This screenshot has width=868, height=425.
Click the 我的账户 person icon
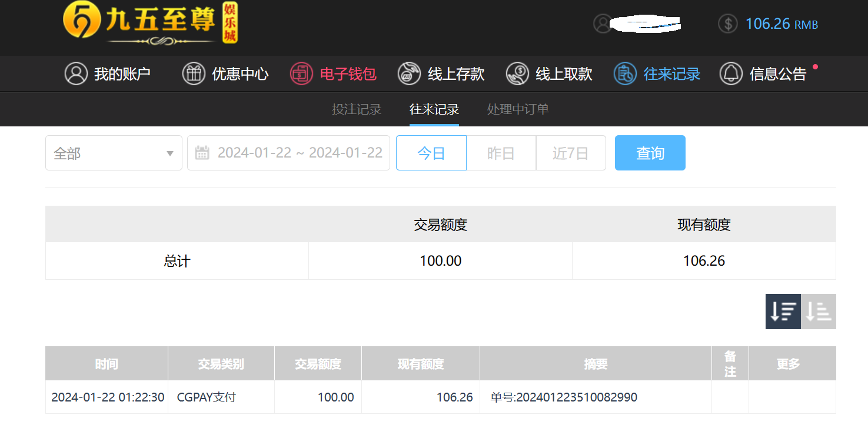76,74
